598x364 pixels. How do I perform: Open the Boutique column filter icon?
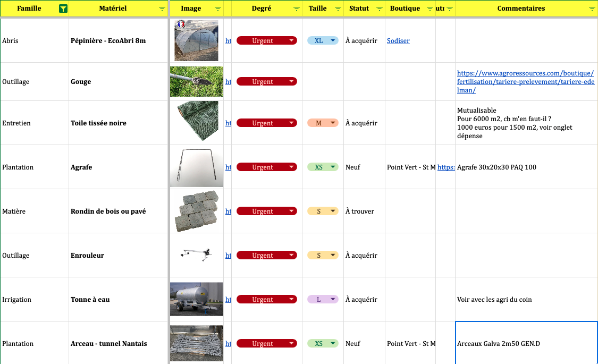428,9
